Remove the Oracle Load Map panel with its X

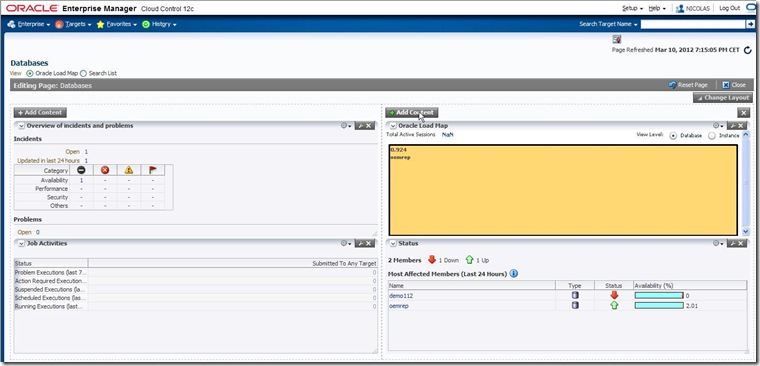[x=742, y=126]
